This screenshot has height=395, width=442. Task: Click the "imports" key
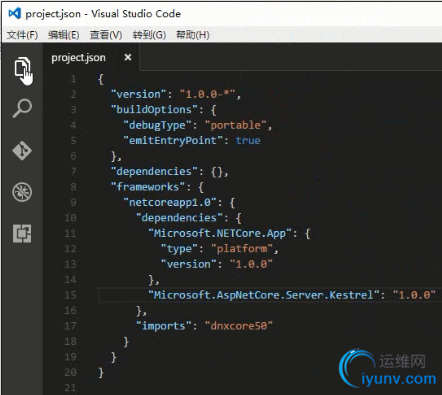click(x=163, y=326)
